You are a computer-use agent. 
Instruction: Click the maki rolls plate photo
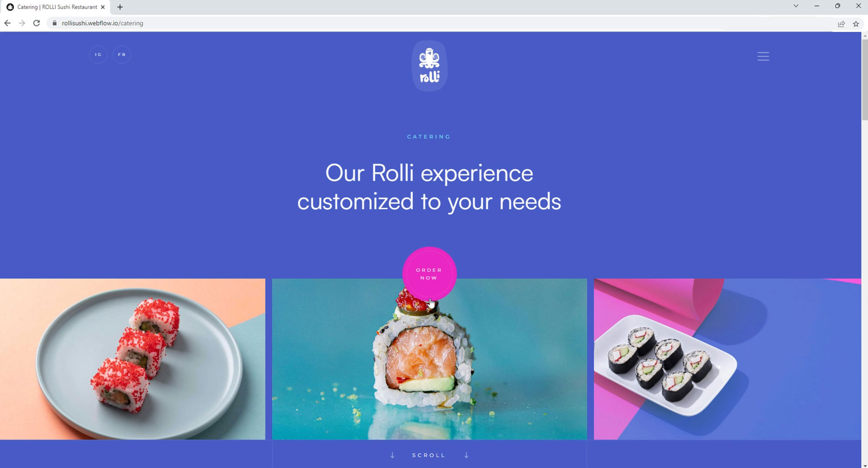pyautogui.click(x=727, y=359)
